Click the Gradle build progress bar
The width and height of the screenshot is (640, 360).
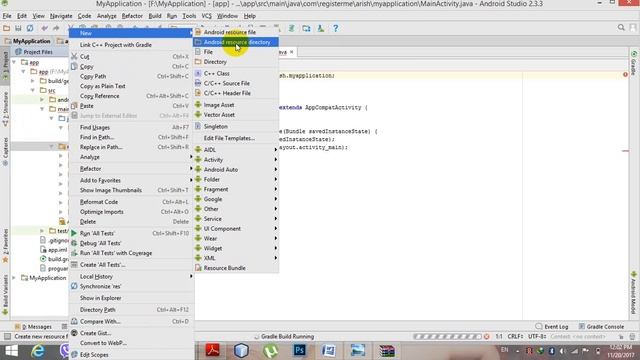click(447, 336)
